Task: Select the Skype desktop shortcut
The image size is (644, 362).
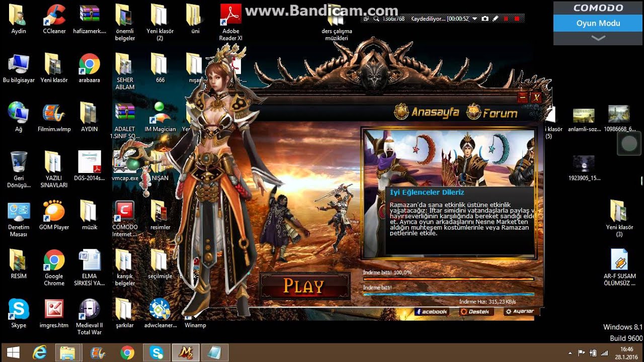Action: (19, 313)
